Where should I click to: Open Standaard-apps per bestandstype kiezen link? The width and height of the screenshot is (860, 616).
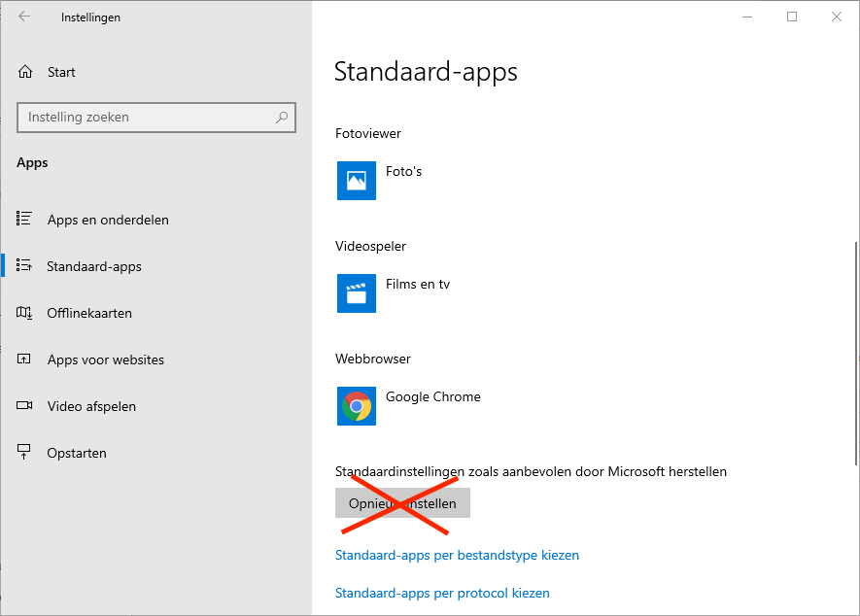click(x=457, y=556)
